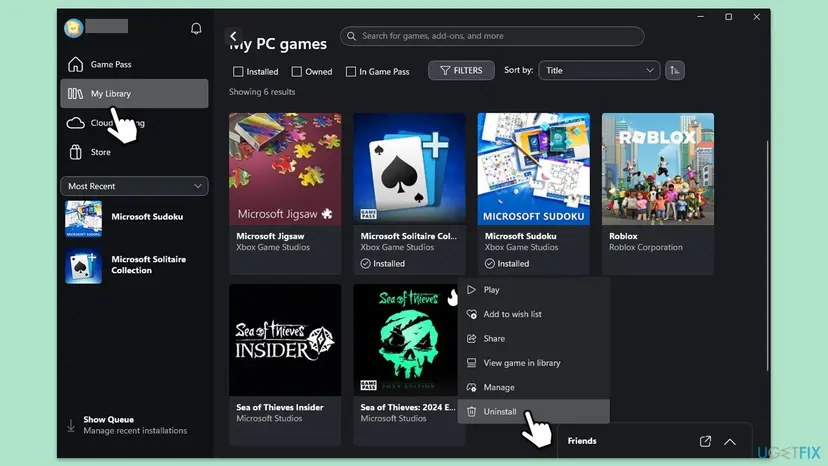Image resolution: width=828 pixels, height=466 pixels.
Task: Click Installed status under Microsoft Solitaire
Action: [x=383, y=263]
